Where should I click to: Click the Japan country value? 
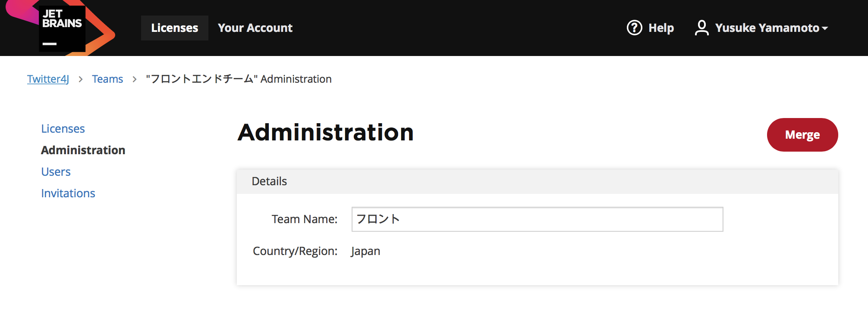pos(365,251)
